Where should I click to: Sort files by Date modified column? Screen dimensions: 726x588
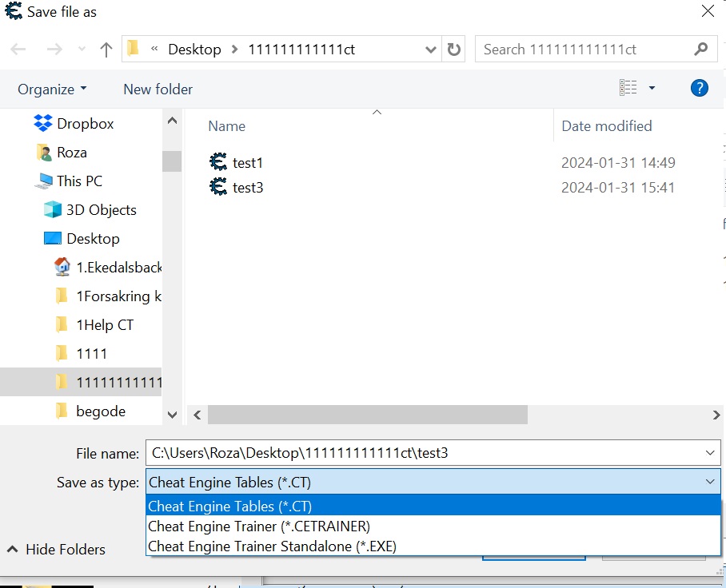606,126
